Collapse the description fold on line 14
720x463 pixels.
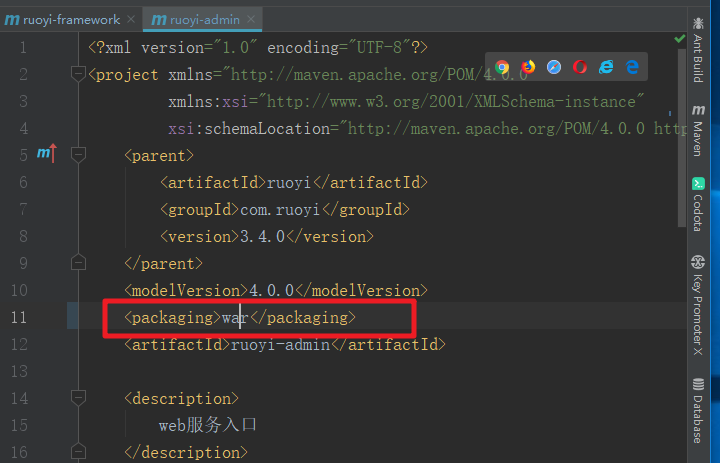(78, 397)
